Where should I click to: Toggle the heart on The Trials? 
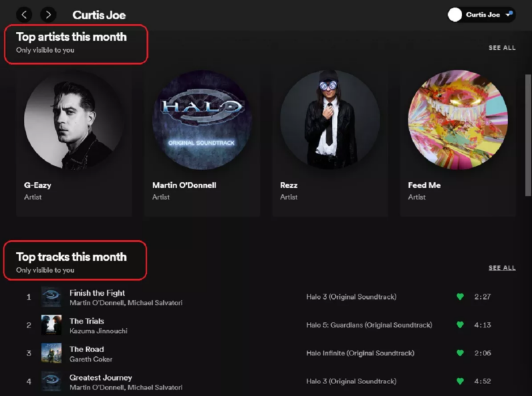click(460, 325)
